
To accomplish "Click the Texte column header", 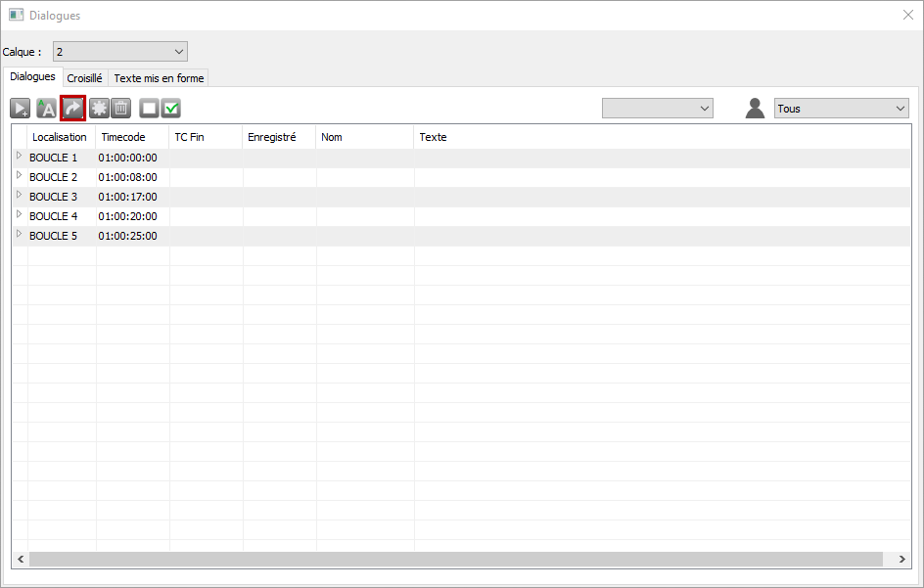I will tap(662, 137).
